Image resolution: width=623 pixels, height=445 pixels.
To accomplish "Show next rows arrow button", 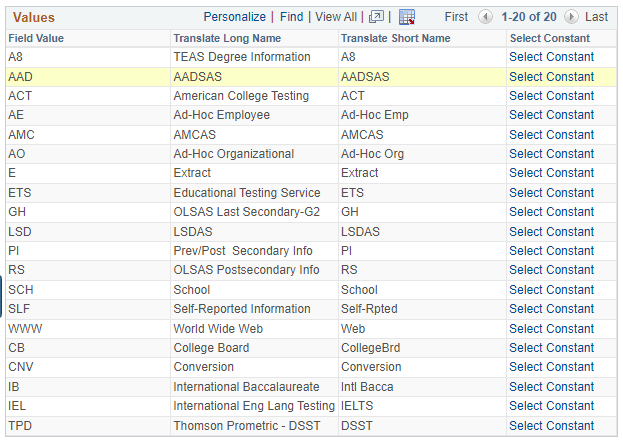I will 571,17.
